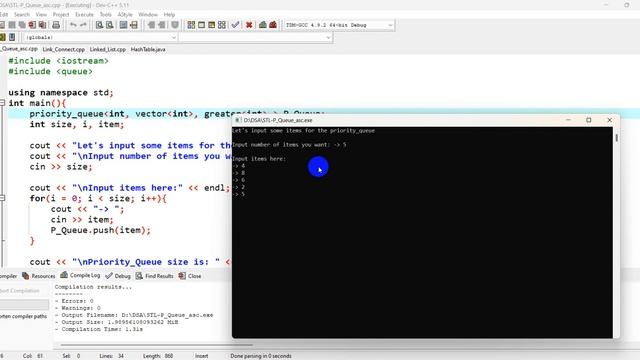The image size is (640, 360).
Task: Click the Output Filename line in compile log
Action: (134, 315)
